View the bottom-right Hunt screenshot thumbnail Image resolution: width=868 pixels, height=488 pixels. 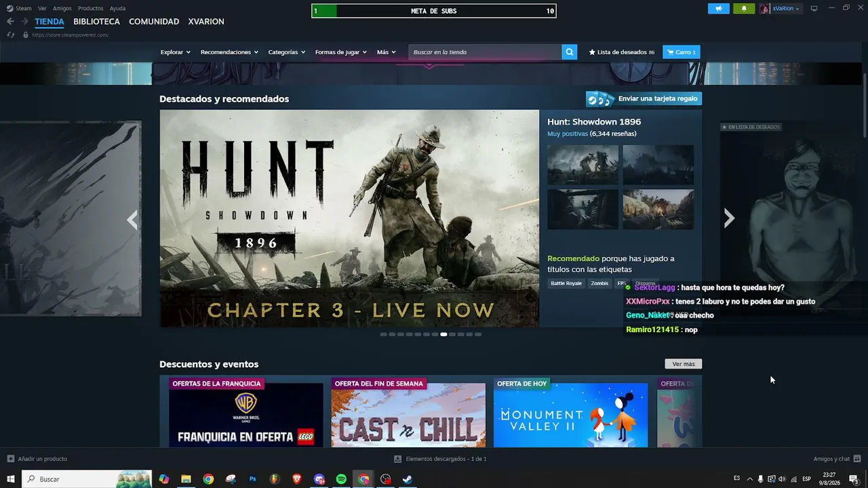click(x=658, y=209)
